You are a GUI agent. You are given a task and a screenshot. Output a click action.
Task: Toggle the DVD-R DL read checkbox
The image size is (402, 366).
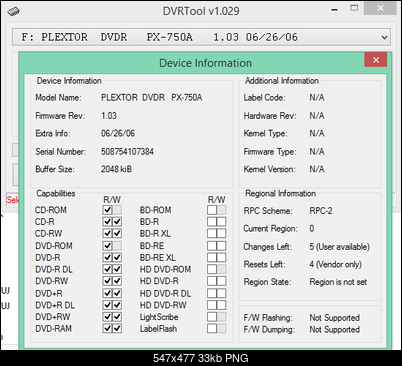coord(107,269)
